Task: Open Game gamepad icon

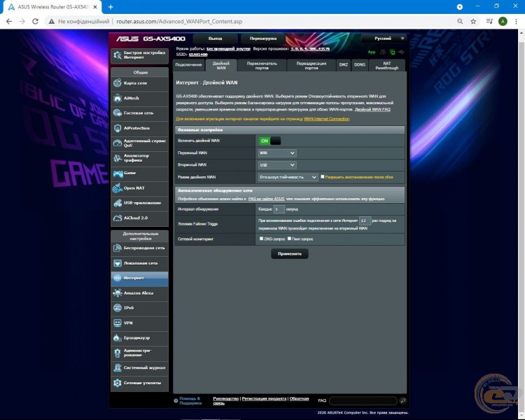Action: (x=117, y=173)
